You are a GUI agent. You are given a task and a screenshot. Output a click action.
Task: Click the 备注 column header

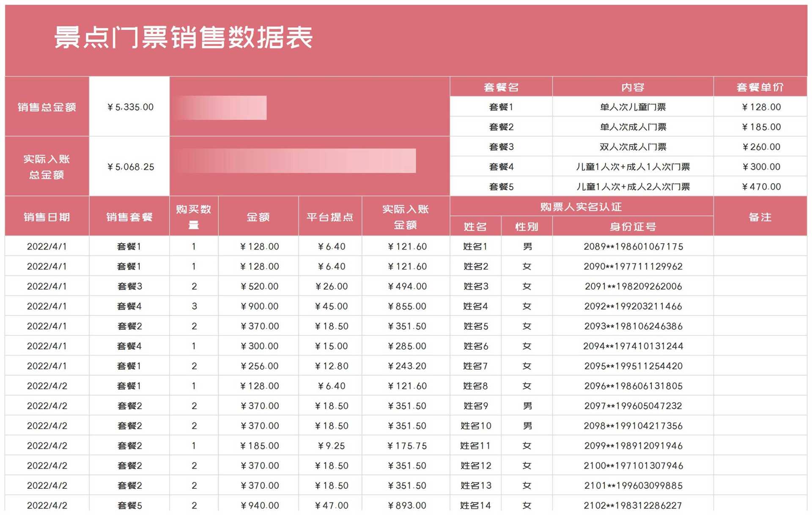point(760,216)
